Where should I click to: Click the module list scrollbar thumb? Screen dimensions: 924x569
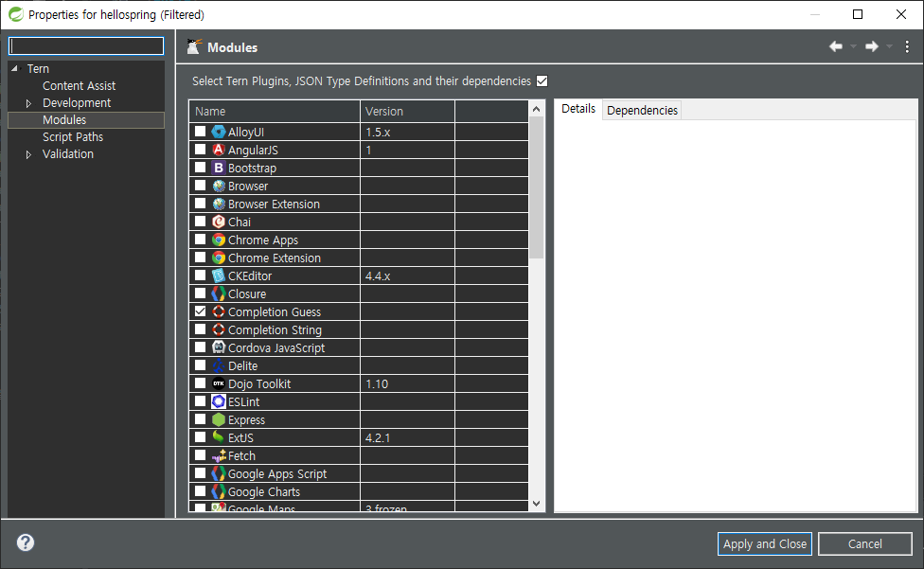click(536, 187)
